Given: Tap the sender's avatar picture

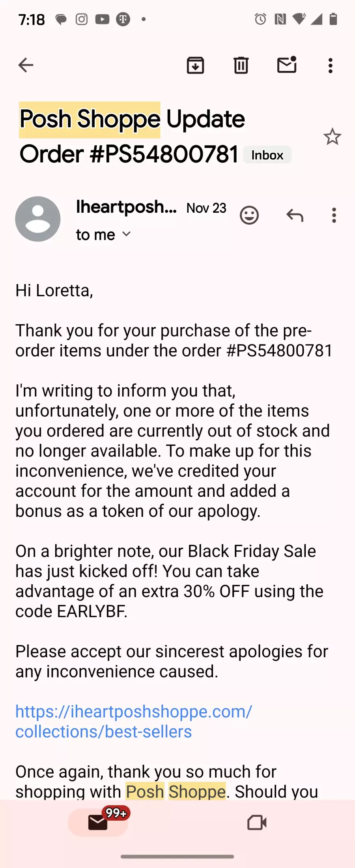Looking at the screenshot, I should [x=38, y=219].
